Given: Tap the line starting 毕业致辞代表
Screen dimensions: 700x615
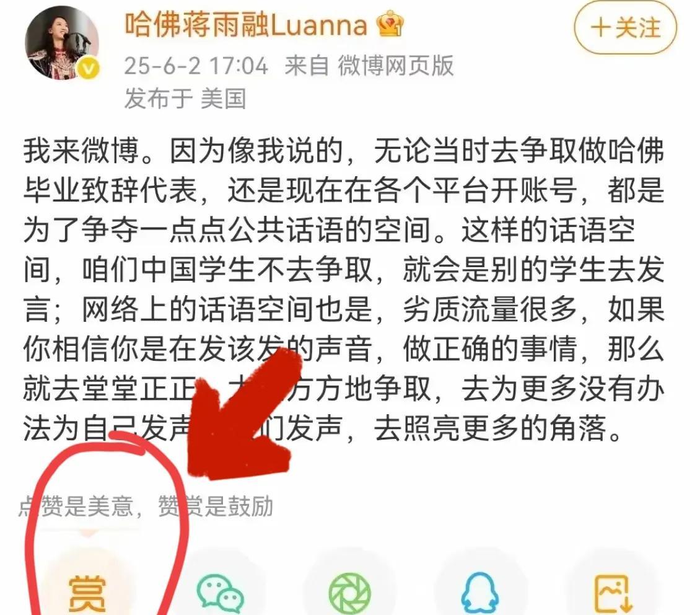Looking at the screenshot, I should [344, 191].
